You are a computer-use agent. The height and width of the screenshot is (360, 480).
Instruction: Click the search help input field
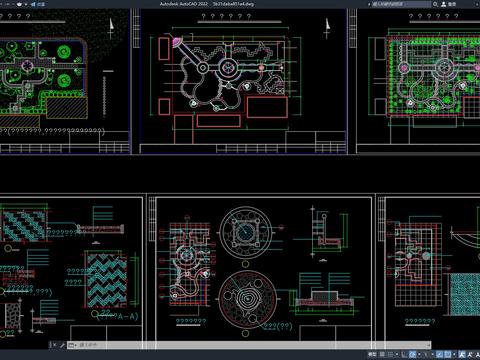401,4
